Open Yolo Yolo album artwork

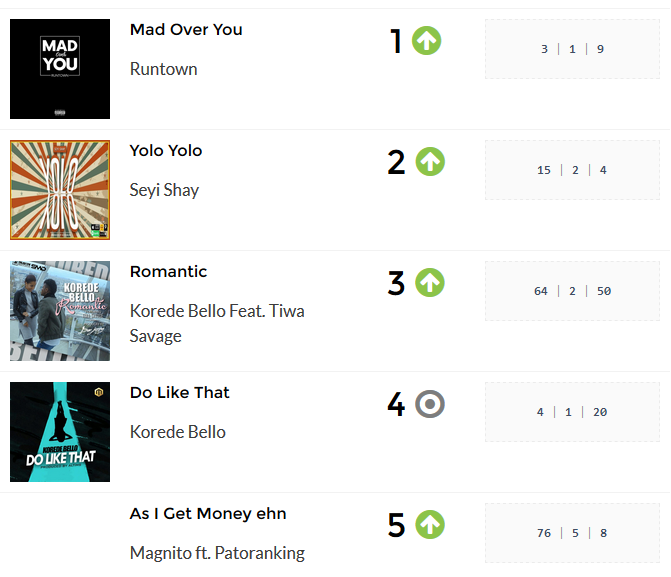pos(60,190)
